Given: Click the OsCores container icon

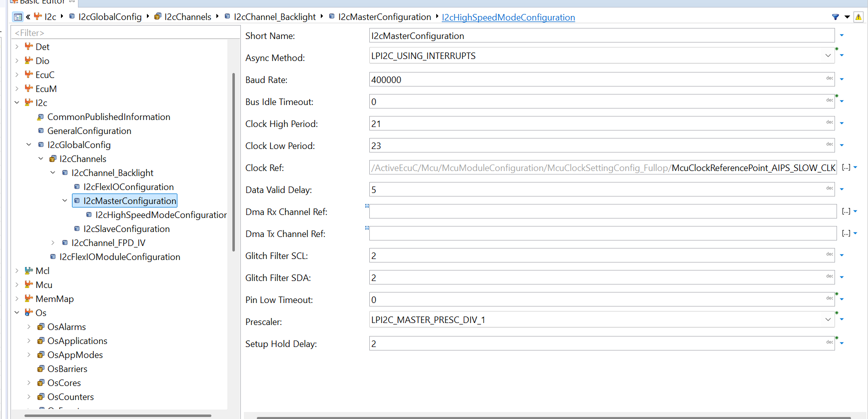Looking at the screenshot, I should click(x=41, y=383).
